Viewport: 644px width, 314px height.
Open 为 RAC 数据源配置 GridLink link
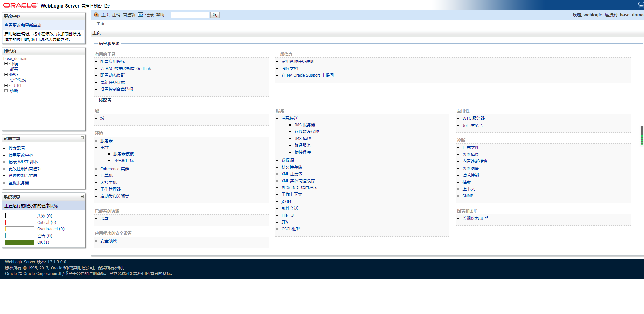click(x=126, y=69)
